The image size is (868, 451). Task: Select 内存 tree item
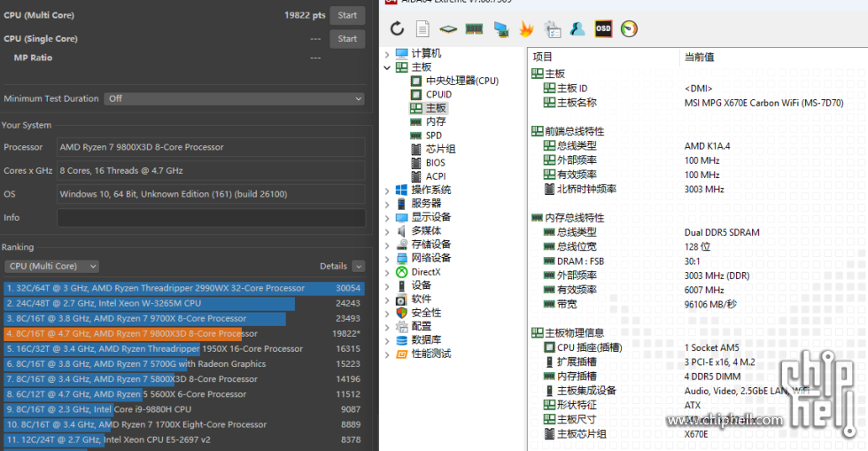(436, 121)
